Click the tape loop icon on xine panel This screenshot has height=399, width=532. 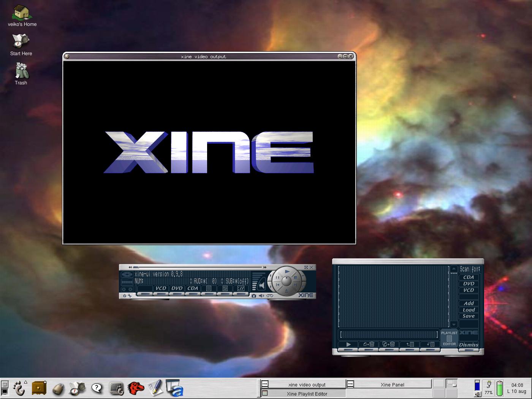[x=270, y=296]
